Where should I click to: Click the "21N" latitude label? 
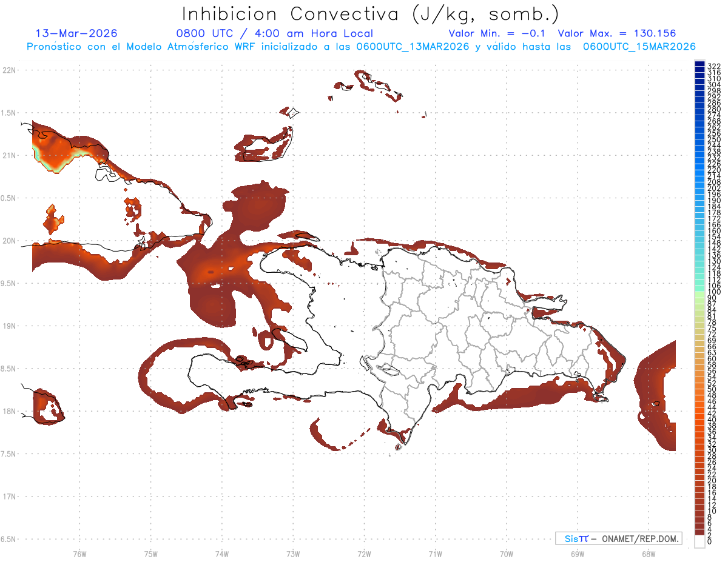[9, 155]
